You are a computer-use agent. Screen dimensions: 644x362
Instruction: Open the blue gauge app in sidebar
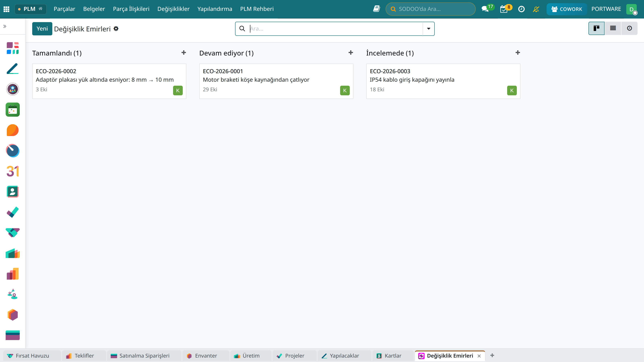click(x=12, y=151)
